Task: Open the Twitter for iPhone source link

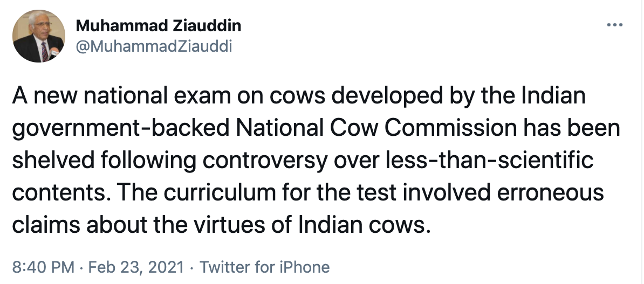Action: [x=265, y=267]
